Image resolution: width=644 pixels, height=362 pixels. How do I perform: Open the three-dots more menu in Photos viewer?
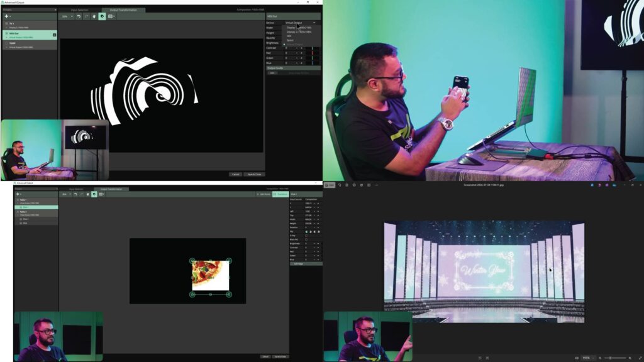[x=376, y=185]
